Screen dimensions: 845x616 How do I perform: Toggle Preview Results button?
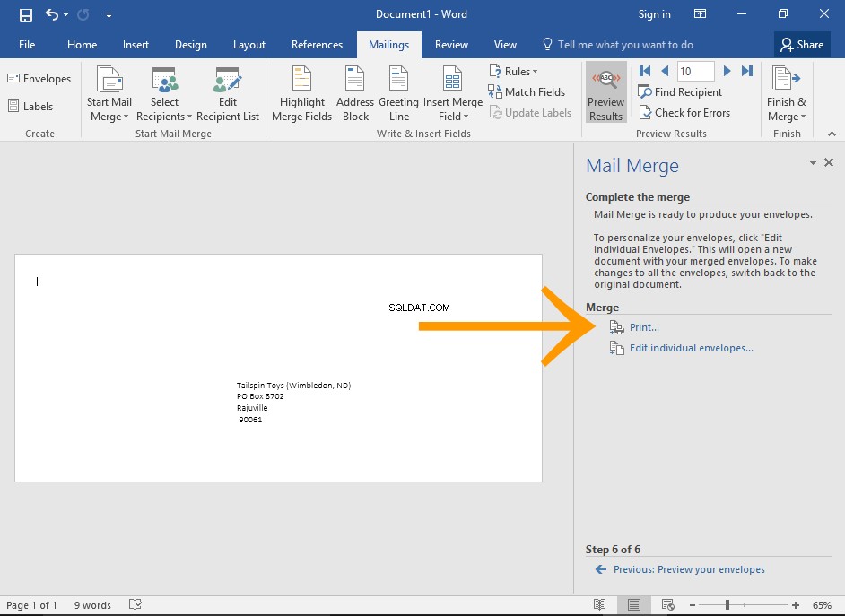[x=605, y=92]
